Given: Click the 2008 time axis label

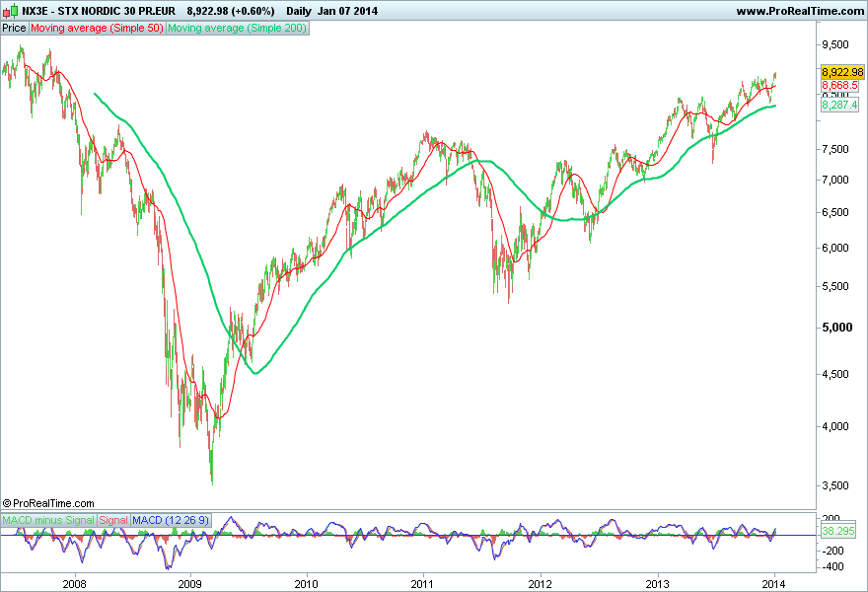Looking at the screenshot, I should tap(74, 584).
